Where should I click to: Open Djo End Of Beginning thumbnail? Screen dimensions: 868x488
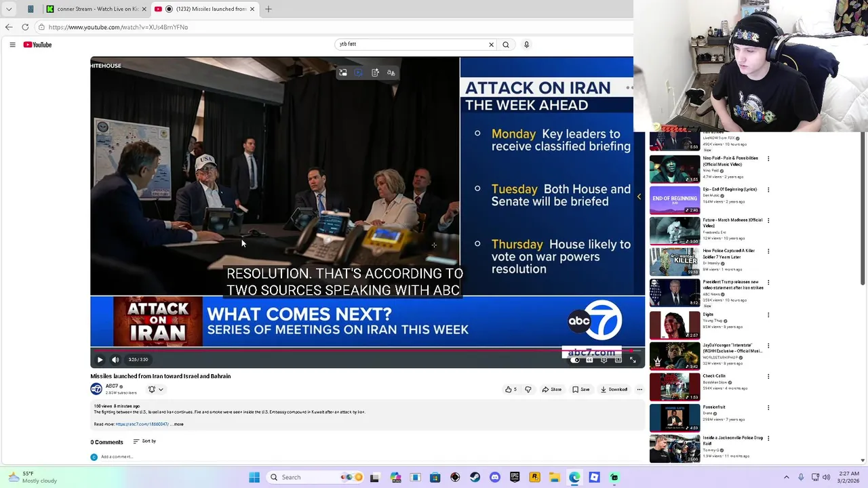point(675,200)
